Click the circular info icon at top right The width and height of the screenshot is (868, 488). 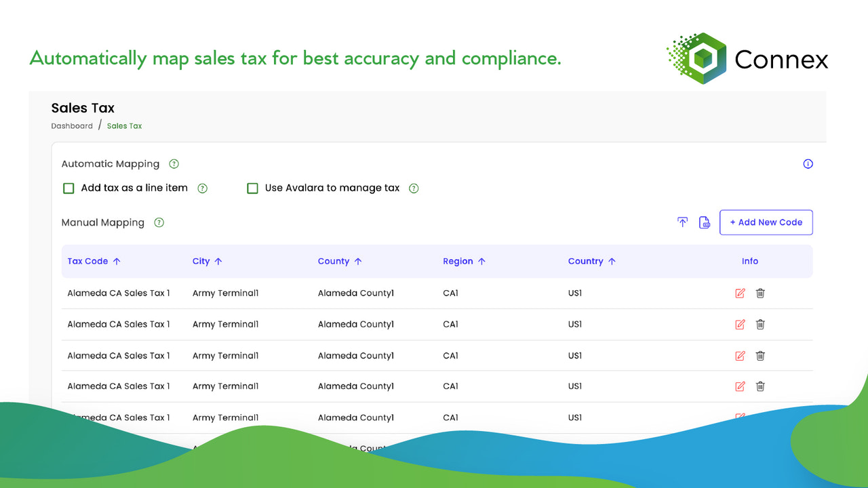[x=808, y=163]
